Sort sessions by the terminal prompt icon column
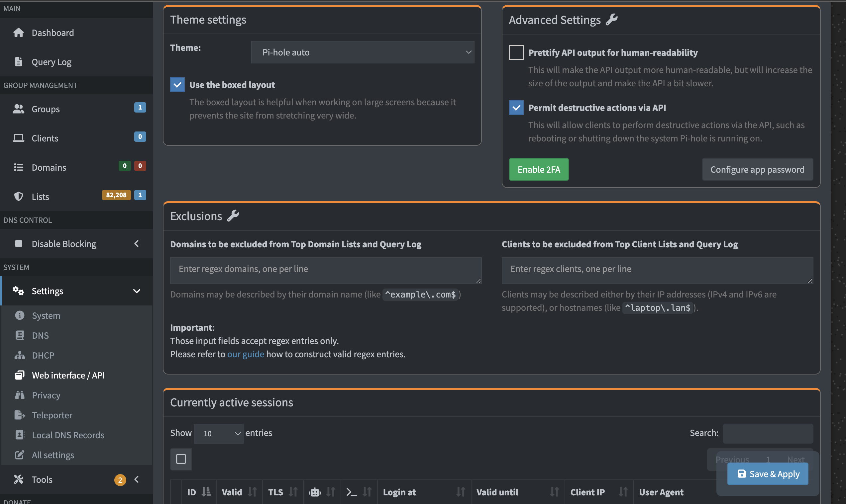Image resolution: width=846 pixels, height=504 pixels. [352, 492]
